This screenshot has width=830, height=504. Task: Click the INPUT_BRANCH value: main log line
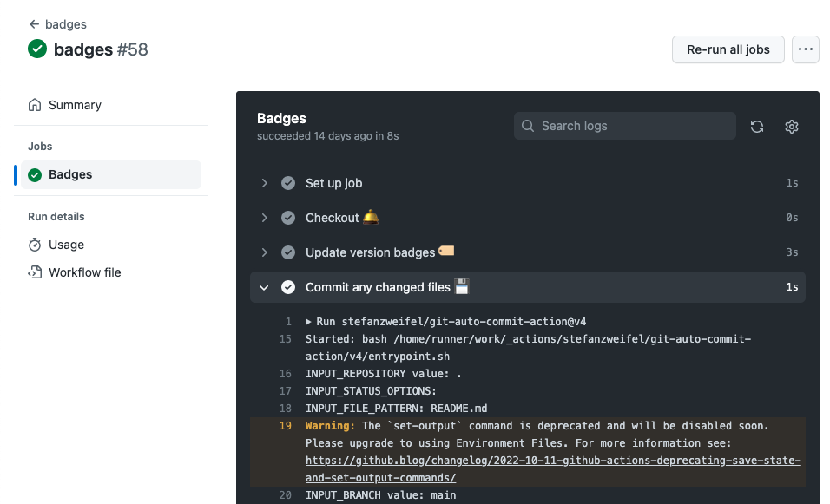(x=380, y=495)
